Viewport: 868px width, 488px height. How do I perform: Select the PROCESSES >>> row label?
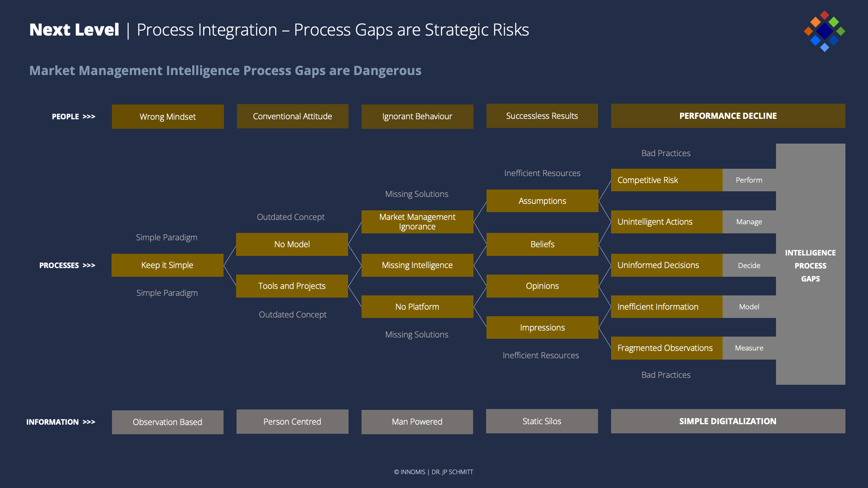pyautogui.click(x=67, y=265)
